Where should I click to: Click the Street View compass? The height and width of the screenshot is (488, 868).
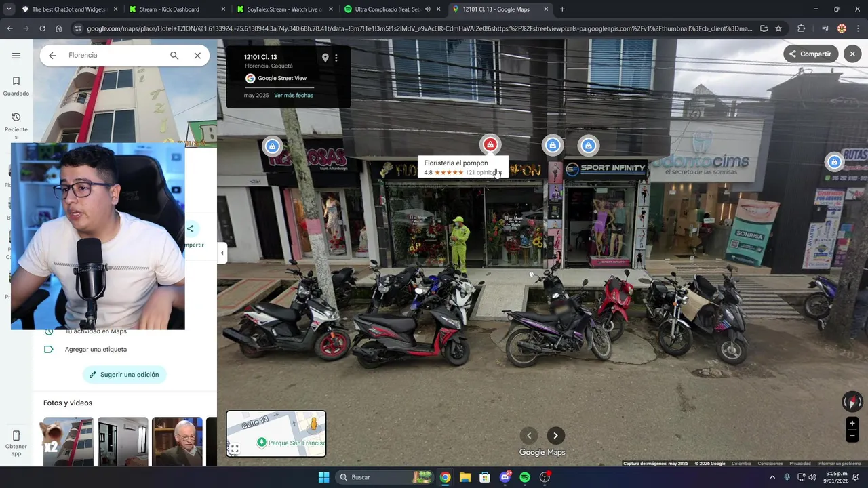pos(852,402)
